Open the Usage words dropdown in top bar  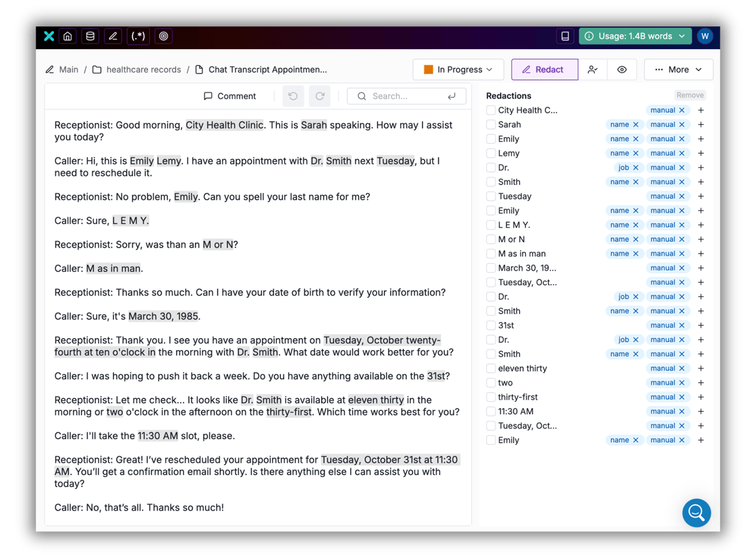(x=634, y=36)
